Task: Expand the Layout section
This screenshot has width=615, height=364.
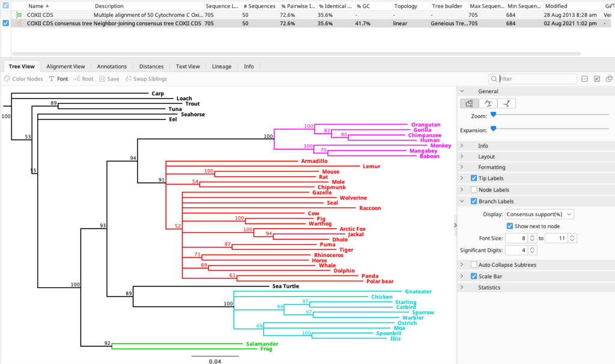Action: pyautogui.click(x=486, y=157)
